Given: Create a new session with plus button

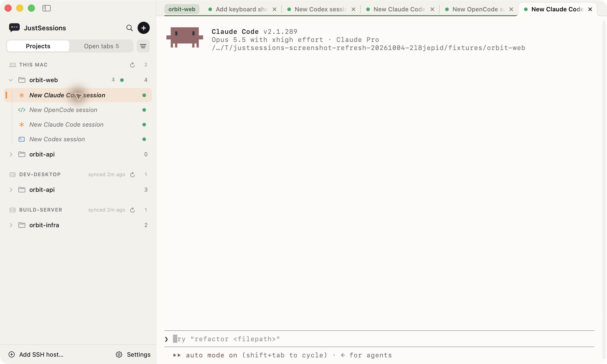Looking at the screenshot, I should click(144, 28).
